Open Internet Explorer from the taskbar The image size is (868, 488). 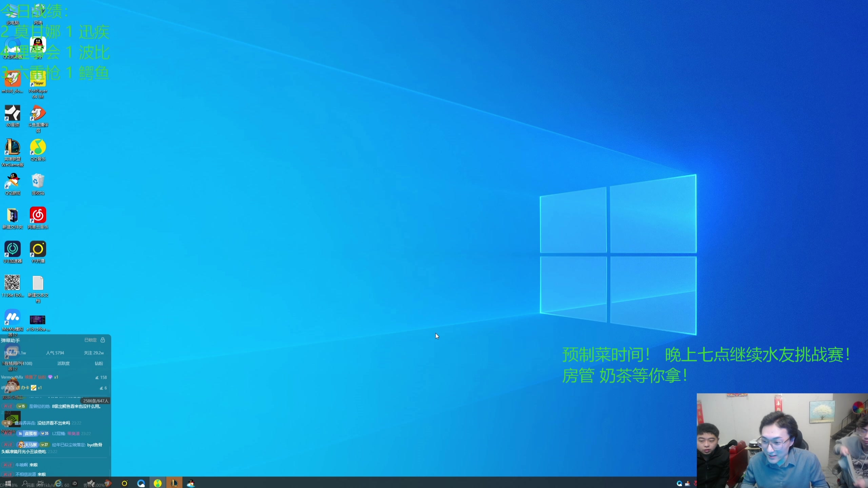pos(58,483)
